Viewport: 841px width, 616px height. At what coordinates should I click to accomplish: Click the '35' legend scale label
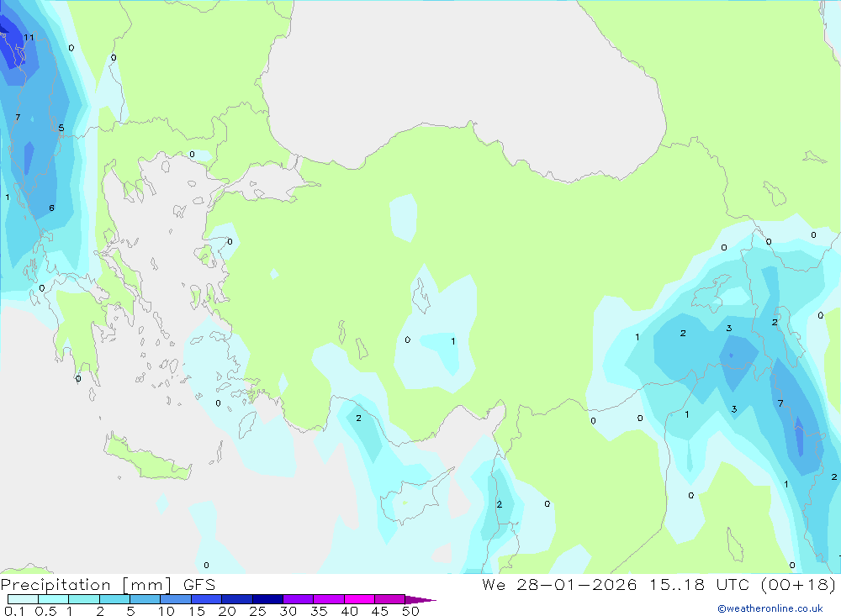tap(319, 611)
